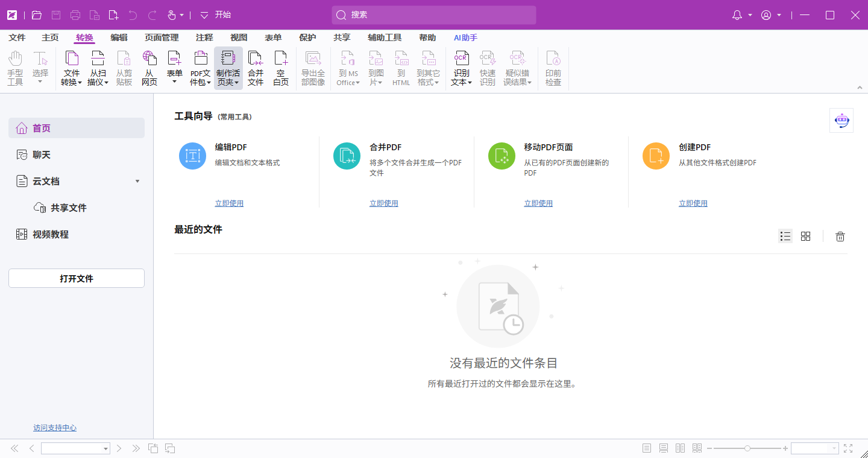This screenshot has height=458, width=868.
Task: Click the 合并文件 merge files icon
Action: point(255,66)
